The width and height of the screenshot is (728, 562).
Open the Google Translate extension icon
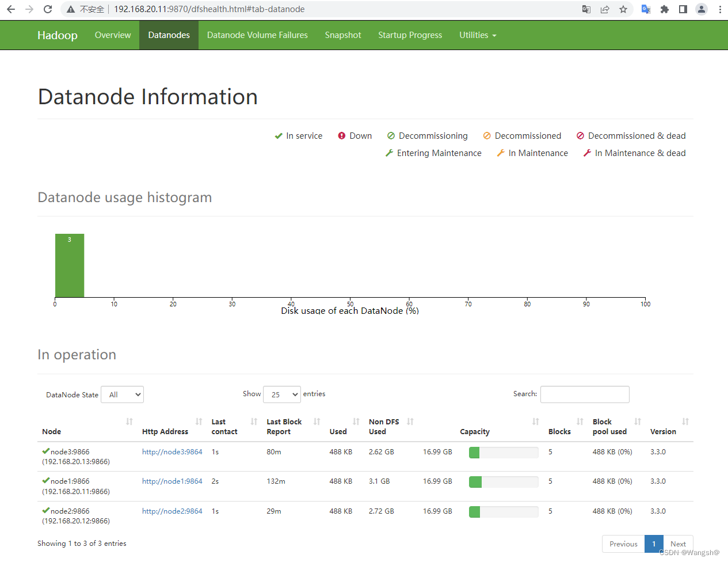[x=646, y=9]
